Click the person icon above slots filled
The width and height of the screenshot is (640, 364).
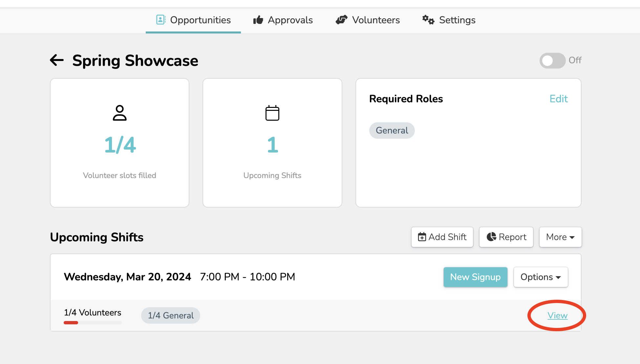coord(119,113)
